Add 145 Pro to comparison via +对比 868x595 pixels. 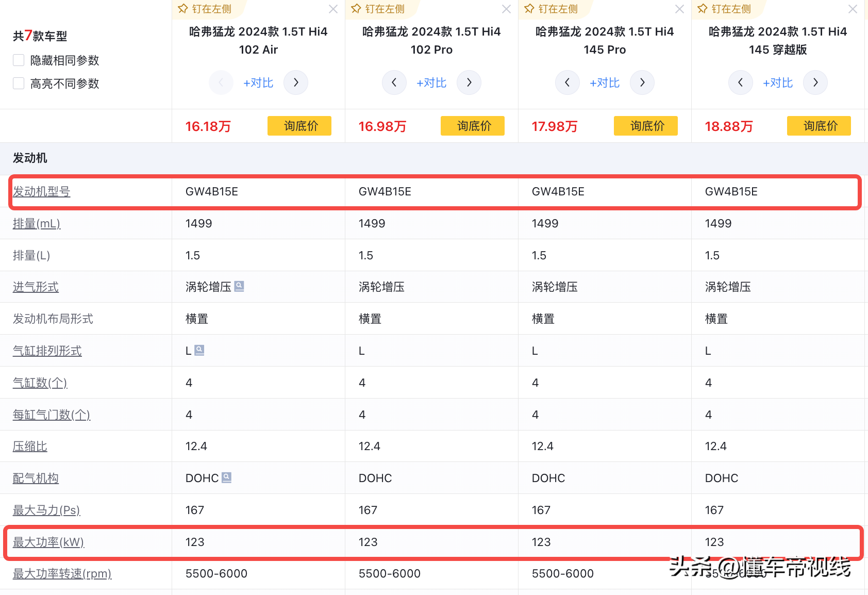pyautogui.click(x=605, y=83)
